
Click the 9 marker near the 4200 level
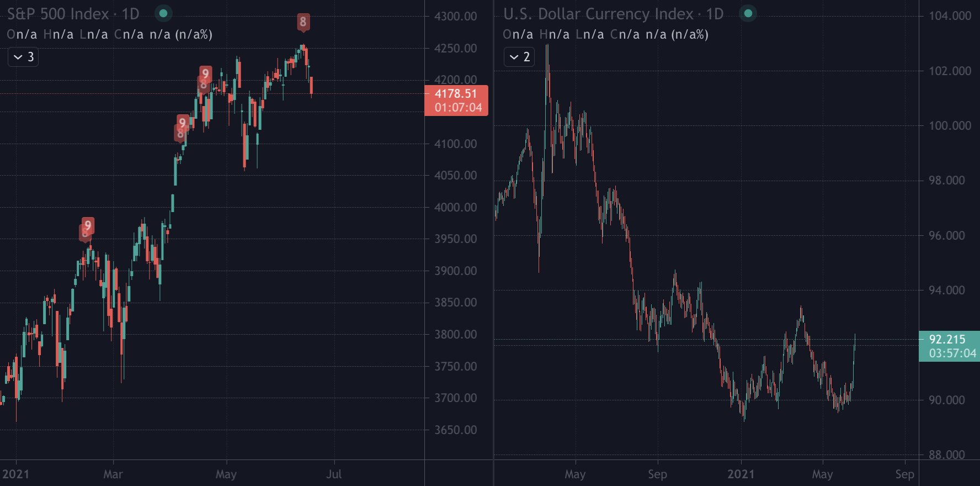pyautogui.click(x=205, y=73)
